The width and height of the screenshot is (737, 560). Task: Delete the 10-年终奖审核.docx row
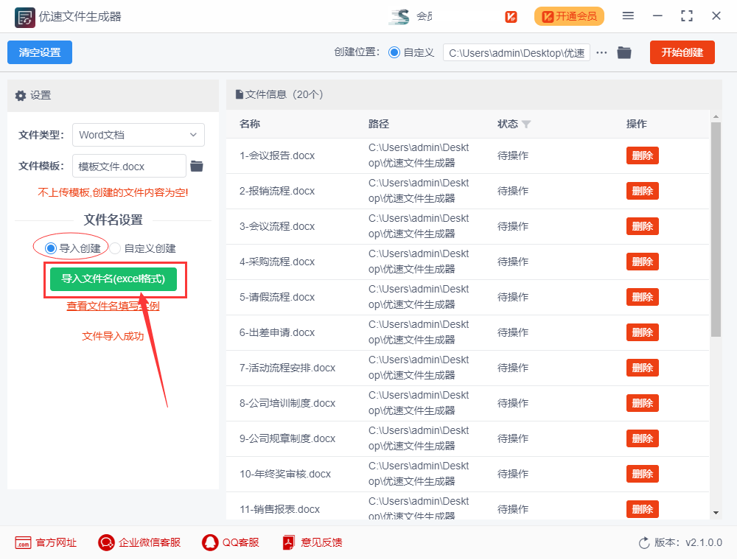tap(643, 474)
